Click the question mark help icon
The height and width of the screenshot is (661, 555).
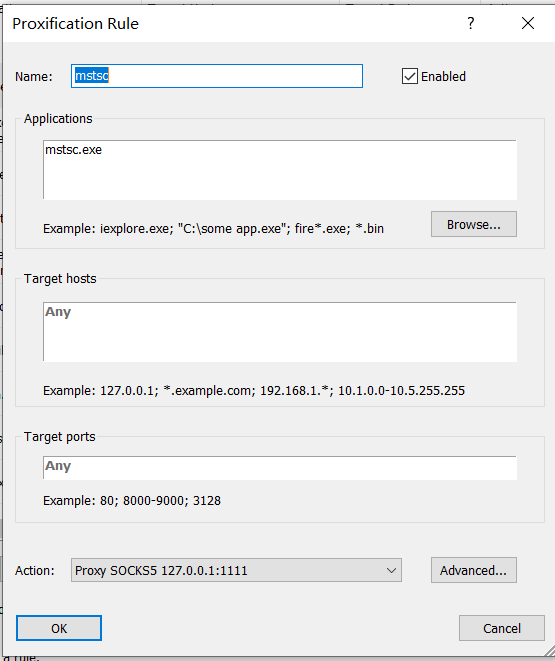pos(471,23)
